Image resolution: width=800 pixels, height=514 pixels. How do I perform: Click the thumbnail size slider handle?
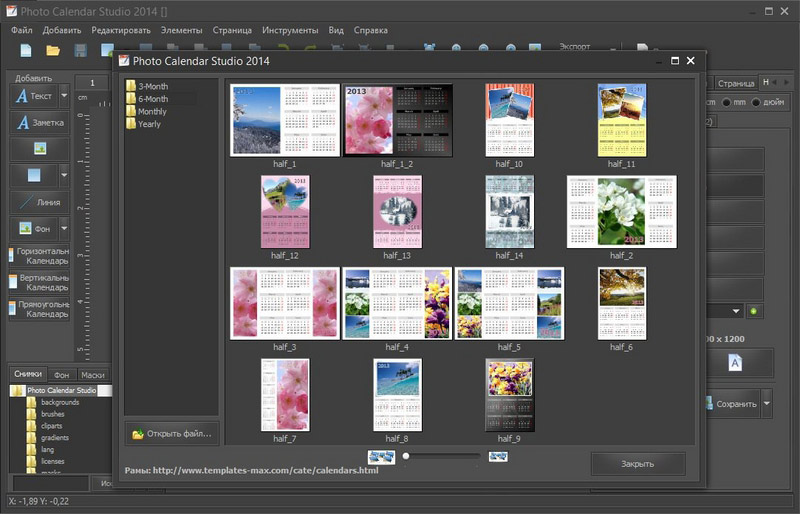(x=406, y=456)
